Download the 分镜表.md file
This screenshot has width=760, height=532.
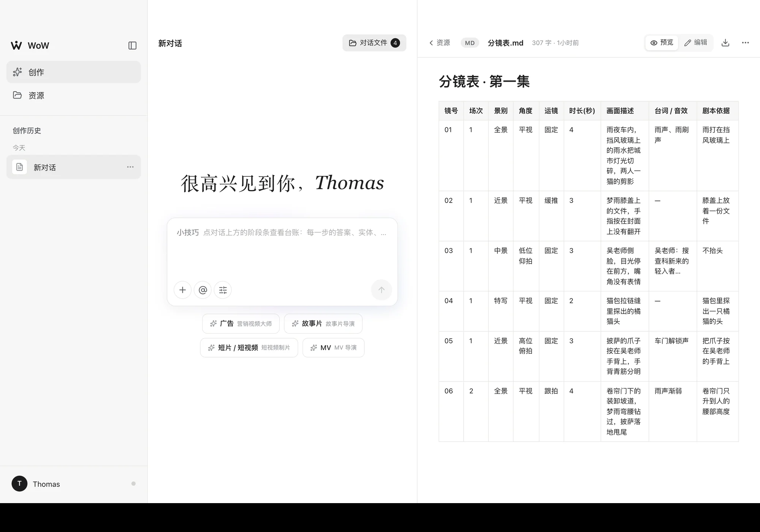coord(725,43)
